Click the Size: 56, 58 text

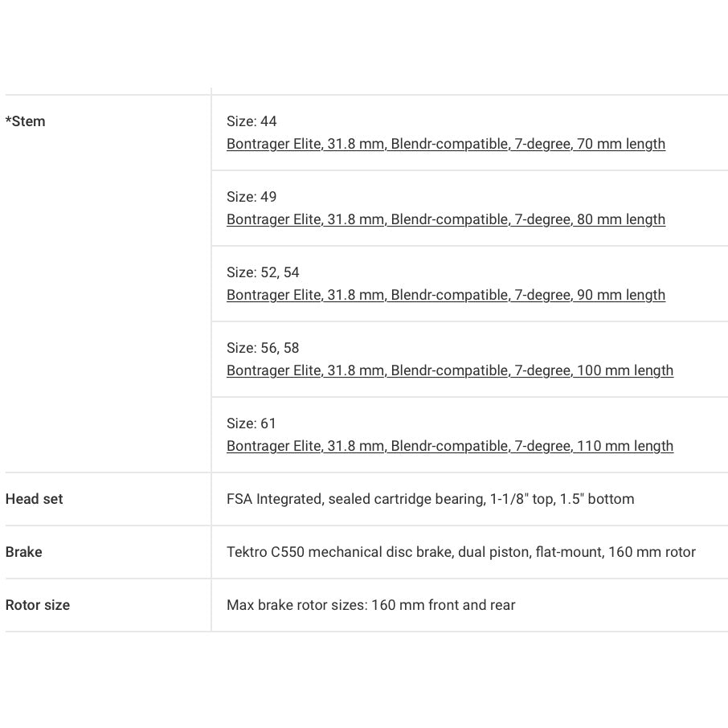click(263, 348)
